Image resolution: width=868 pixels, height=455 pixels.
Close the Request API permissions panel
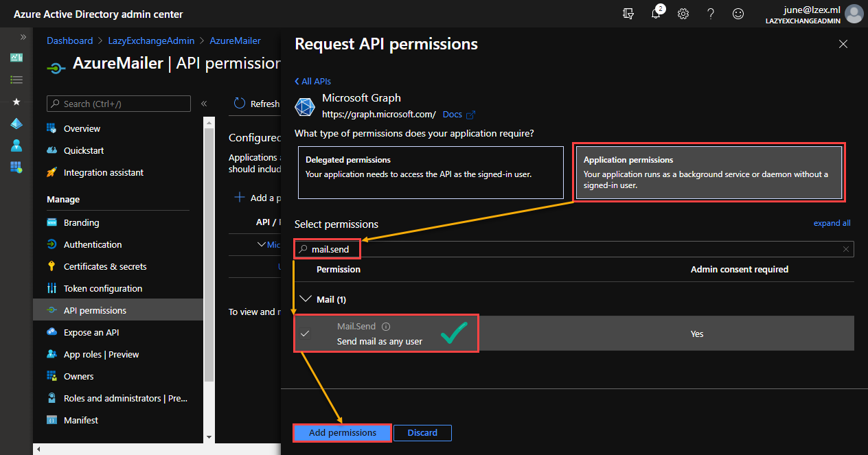click(x=843, y=44)
